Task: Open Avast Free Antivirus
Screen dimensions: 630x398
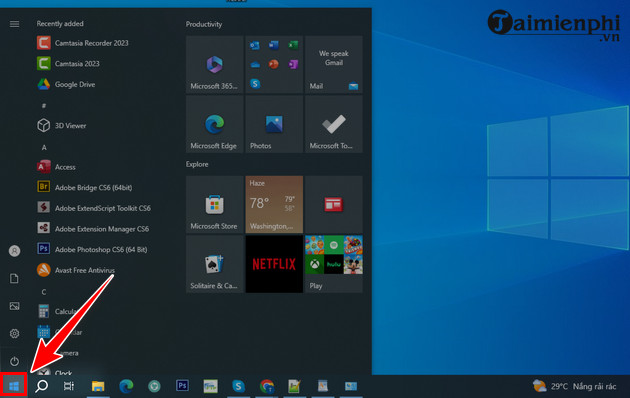Action: click(76, 270)
